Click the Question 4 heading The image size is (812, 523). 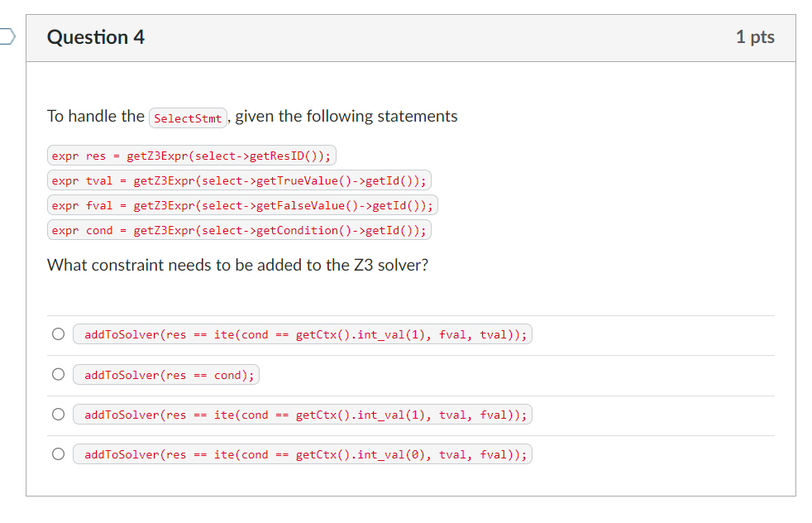coord(96,37)
